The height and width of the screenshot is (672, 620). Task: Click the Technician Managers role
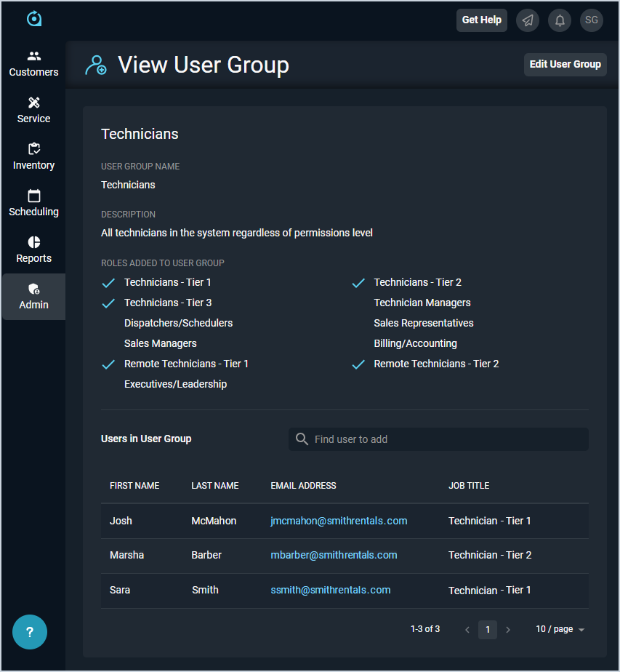pyautogui.click(x=422, y=303)
